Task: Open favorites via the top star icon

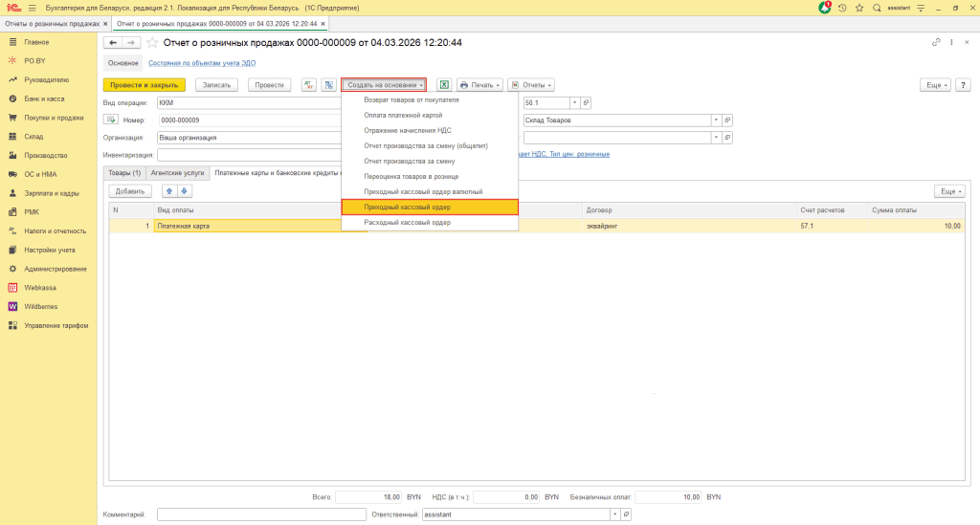Action: [859, 8]
